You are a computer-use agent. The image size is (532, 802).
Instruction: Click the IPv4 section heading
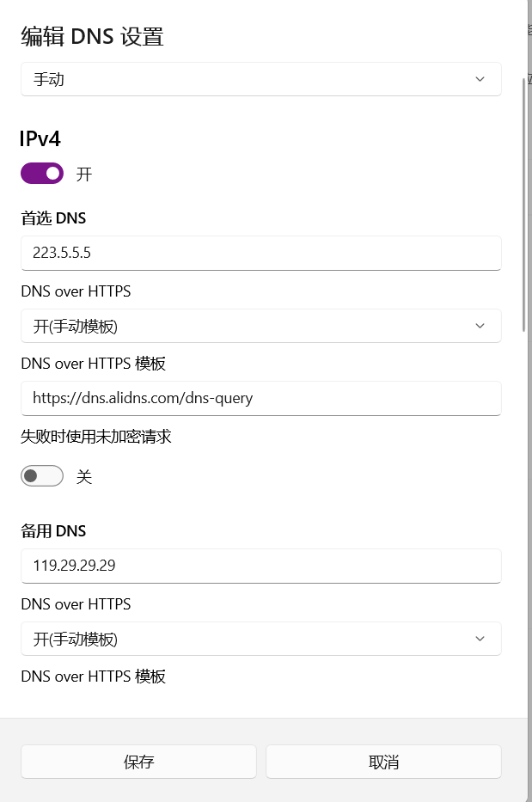40,138
